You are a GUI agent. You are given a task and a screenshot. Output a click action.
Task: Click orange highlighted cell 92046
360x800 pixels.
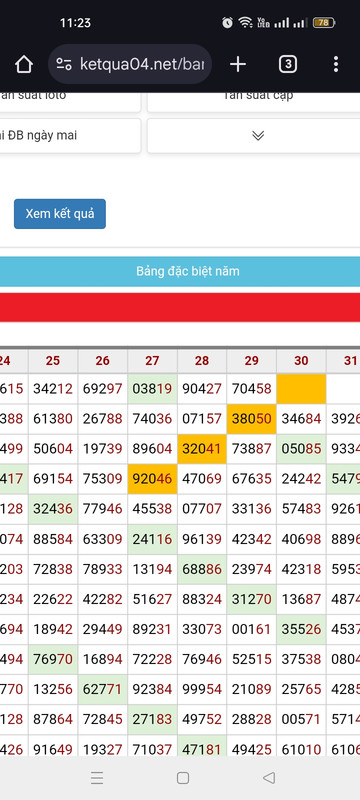[x=152, y=479]
